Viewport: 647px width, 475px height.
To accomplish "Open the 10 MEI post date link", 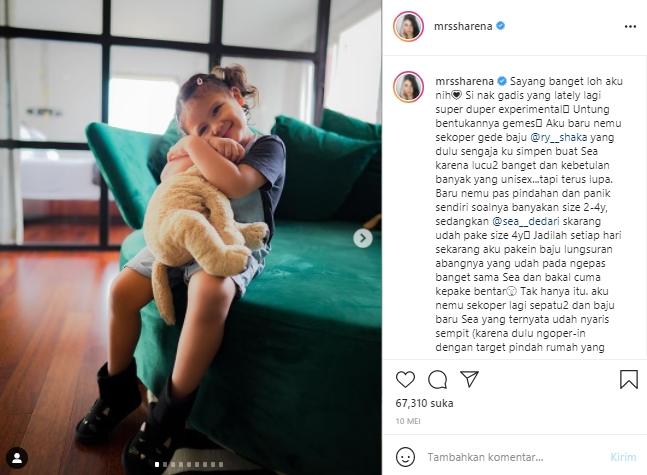I will 408,421.
